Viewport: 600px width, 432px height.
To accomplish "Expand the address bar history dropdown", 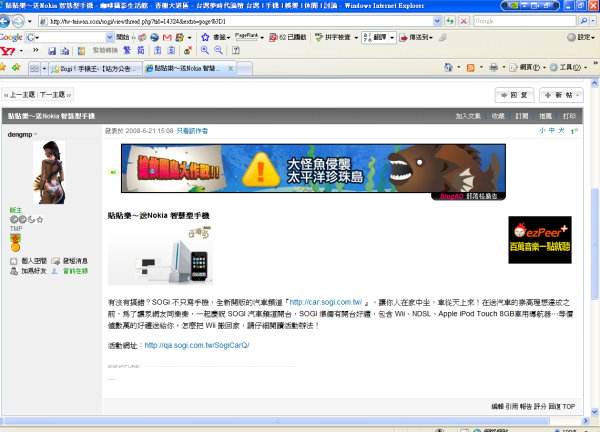I will coord(438,21).
